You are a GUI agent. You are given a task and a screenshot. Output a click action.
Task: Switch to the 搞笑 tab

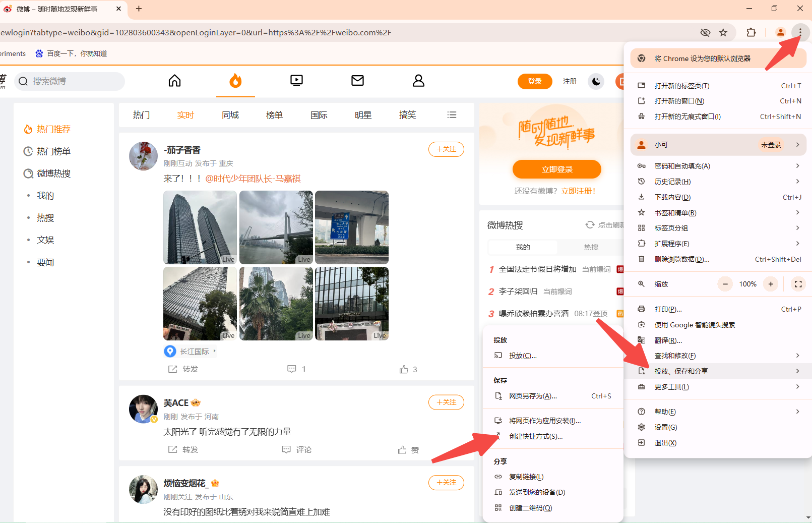click(x=408, y=115)
